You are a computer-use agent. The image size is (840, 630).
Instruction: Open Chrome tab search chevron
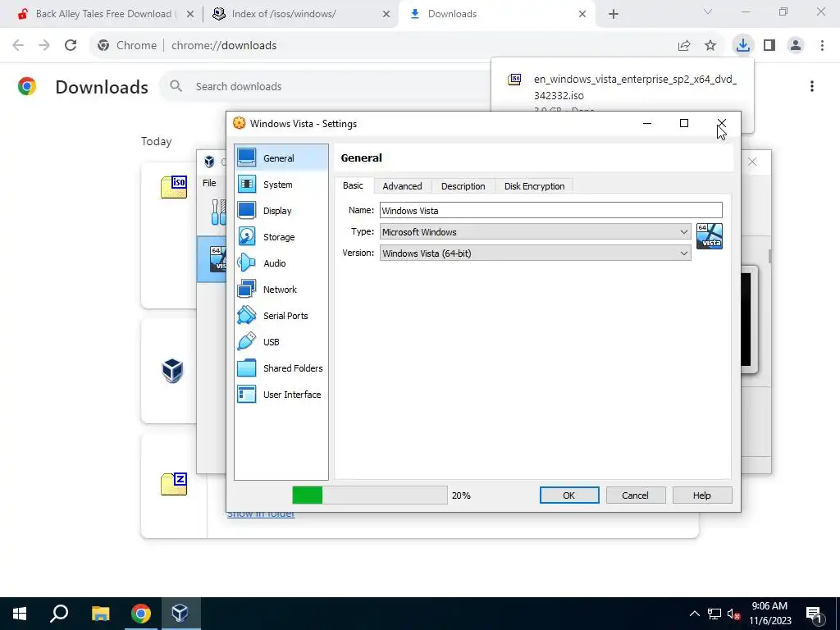(708, 11)
